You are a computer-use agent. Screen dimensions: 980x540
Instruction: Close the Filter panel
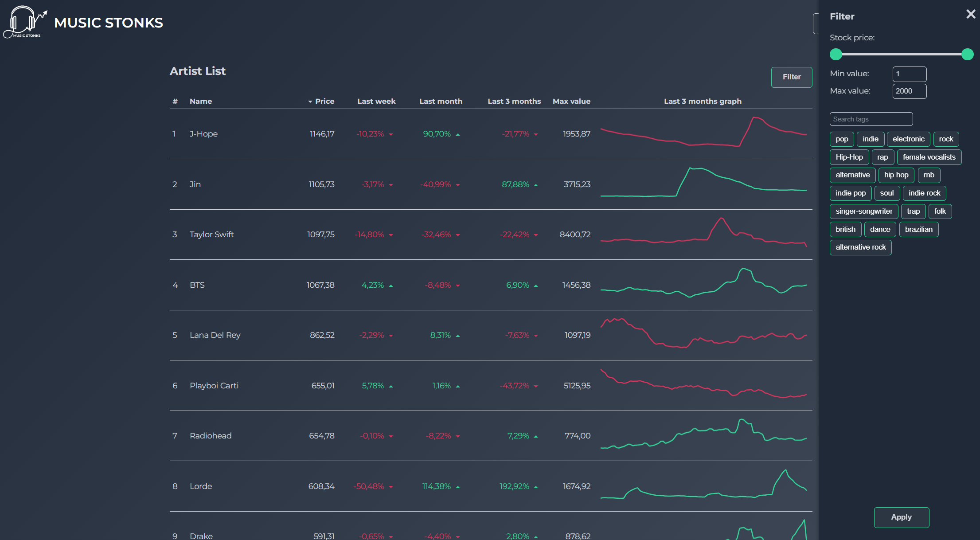tap(971, 14)
